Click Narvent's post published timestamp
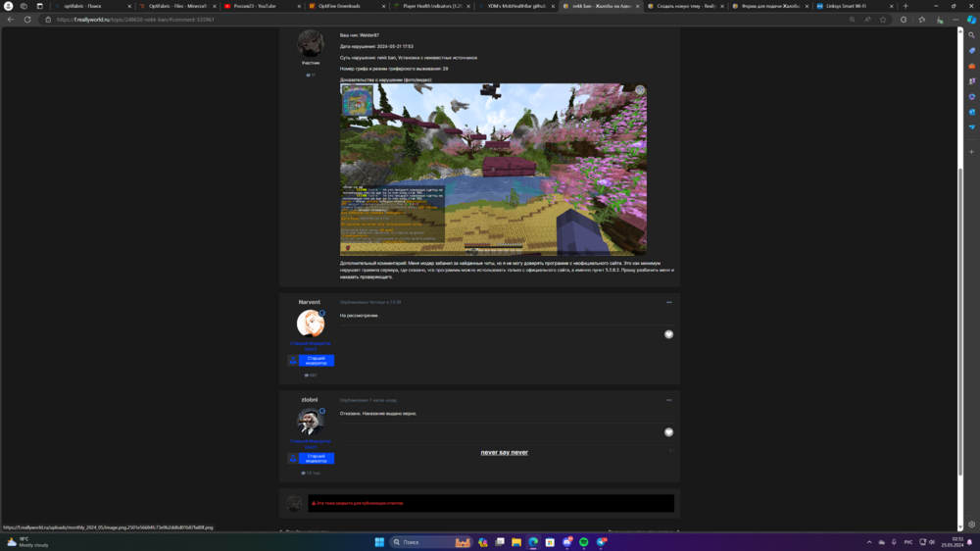This screenshot has width=980, height=551. 370,302
